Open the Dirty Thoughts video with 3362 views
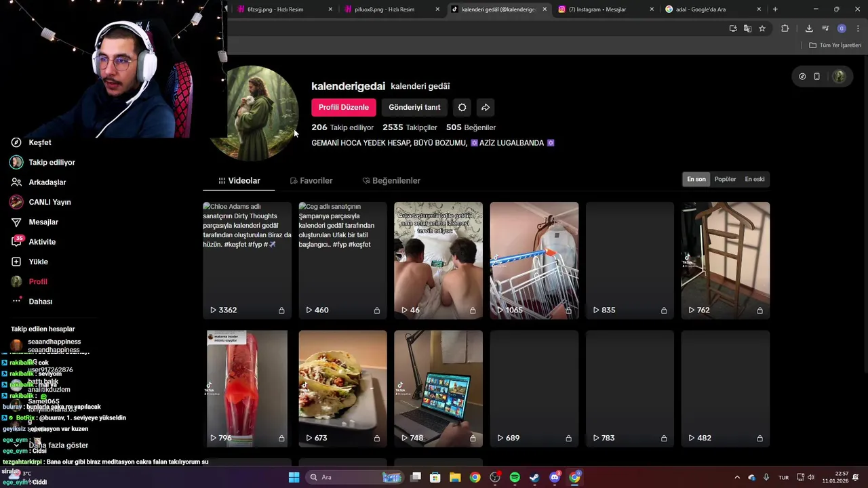This screenshot has width=868, height=488. [248, 260]
